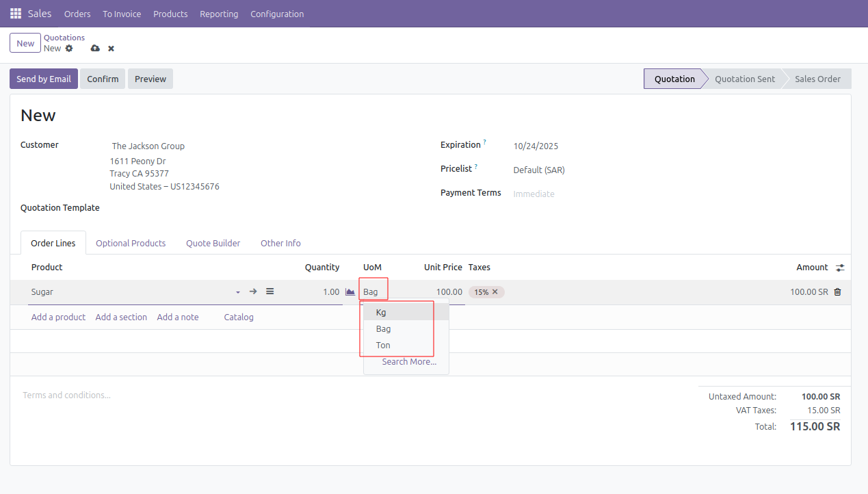Click Search More in UoM dropdown

pyautogui.click(x=409, y=362)
